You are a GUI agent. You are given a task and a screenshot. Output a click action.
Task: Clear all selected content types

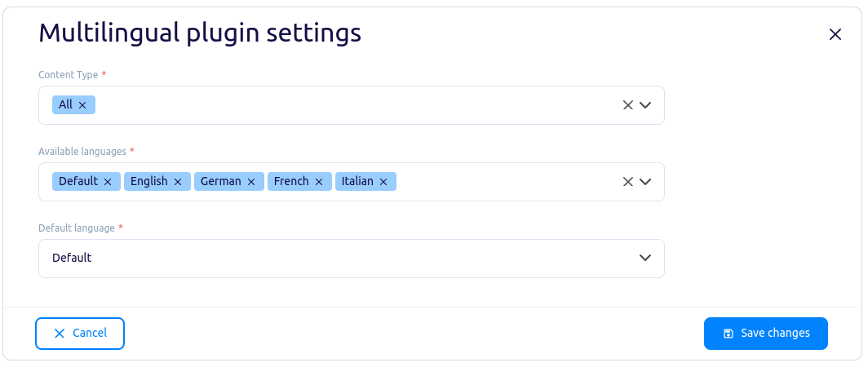[628, 105]
